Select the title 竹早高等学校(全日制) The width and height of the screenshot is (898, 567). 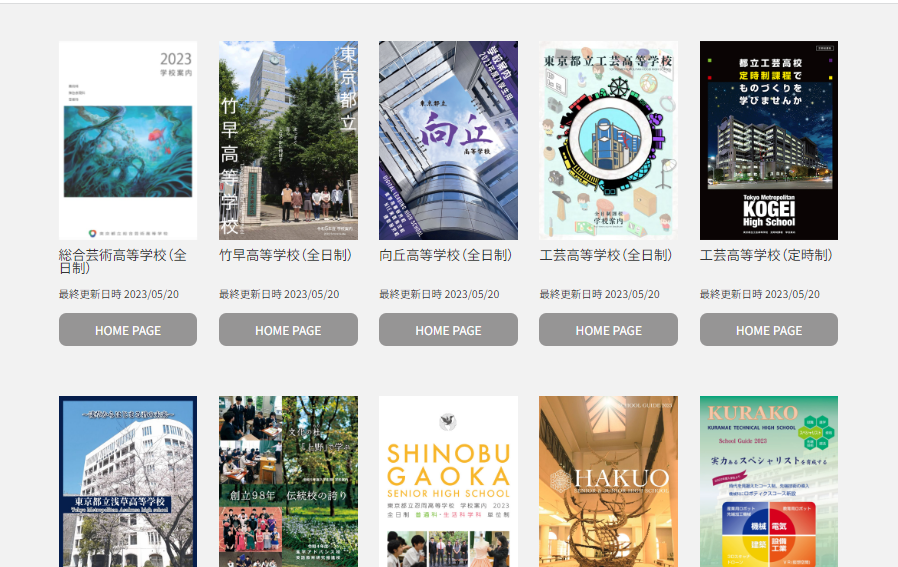[285, 255]
